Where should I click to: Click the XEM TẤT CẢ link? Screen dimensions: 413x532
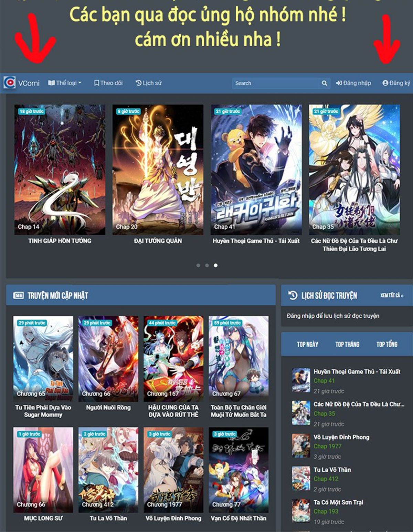pyautogui.click(x=392, y=295)
